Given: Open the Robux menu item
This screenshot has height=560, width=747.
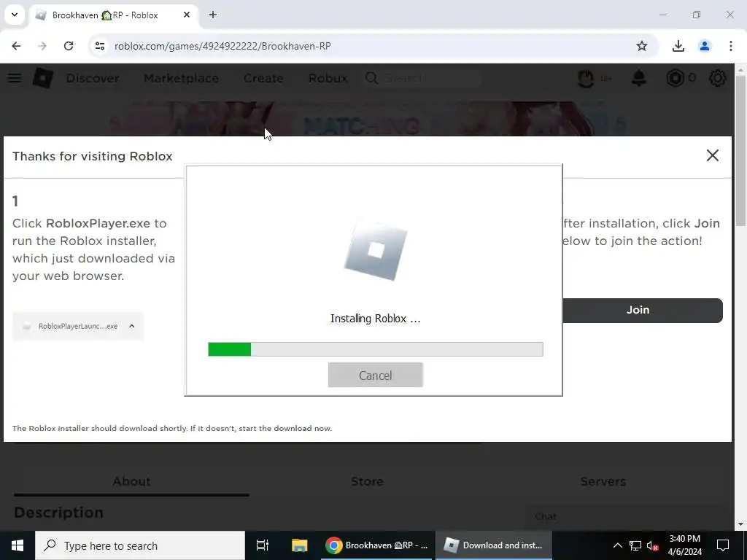Looking at the screenshot, I should [328, 78].
